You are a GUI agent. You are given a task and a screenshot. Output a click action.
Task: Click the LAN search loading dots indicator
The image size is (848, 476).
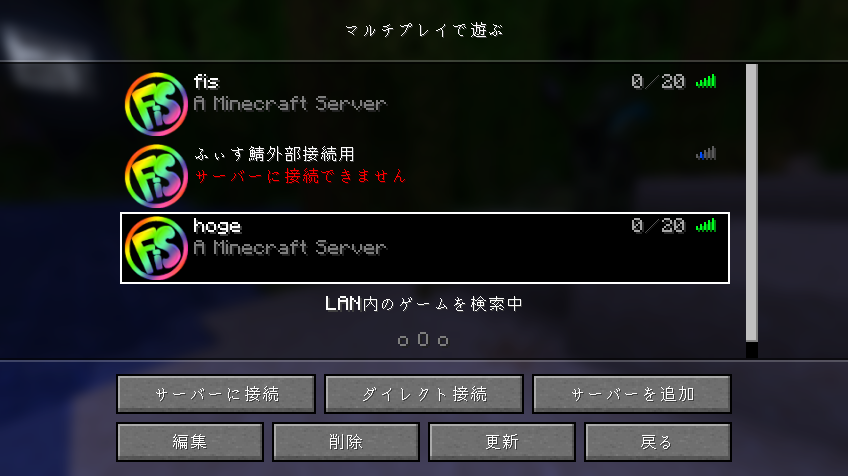pyautogui.click(x=423, y=340)
